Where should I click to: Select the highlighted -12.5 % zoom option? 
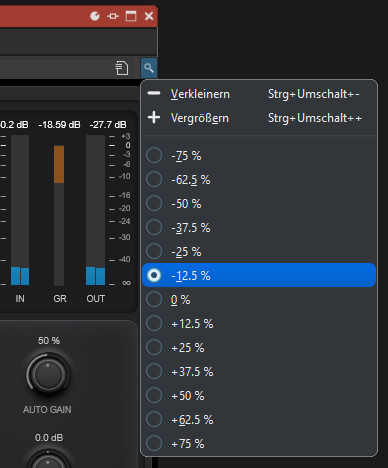259,275
